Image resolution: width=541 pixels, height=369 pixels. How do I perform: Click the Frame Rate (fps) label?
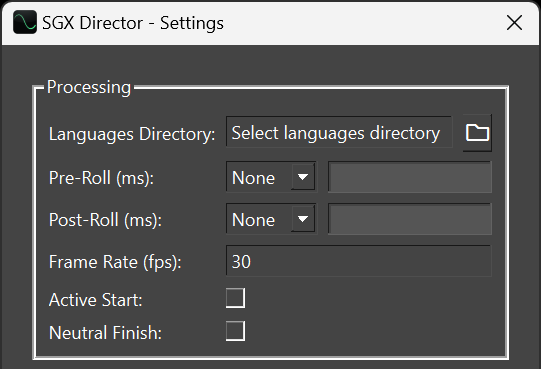pyautogui.click(x=115, y=262)
